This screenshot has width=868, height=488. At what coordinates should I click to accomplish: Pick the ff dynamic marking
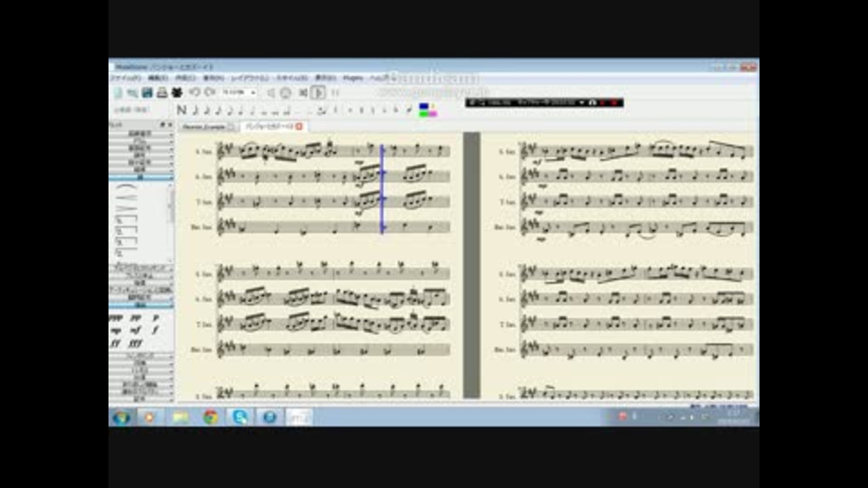click(x=117, y=343)
